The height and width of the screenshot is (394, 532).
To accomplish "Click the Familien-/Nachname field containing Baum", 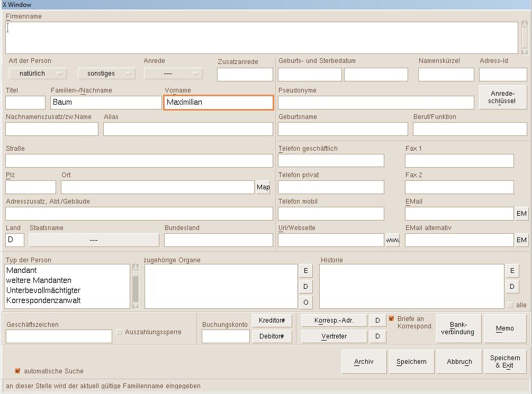I will click(106, 103).
